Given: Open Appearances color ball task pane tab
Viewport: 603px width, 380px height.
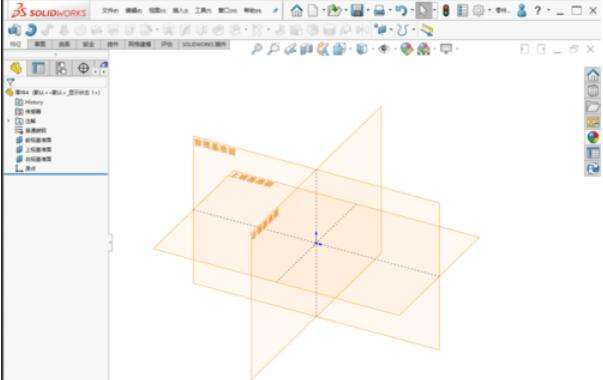Looking at the screenshot, I should coord(593,137).
